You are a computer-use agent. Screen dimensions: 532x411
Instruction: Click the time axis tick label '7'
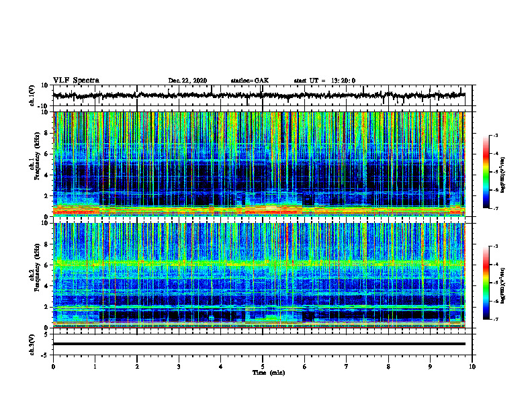(x=347, y=367)
